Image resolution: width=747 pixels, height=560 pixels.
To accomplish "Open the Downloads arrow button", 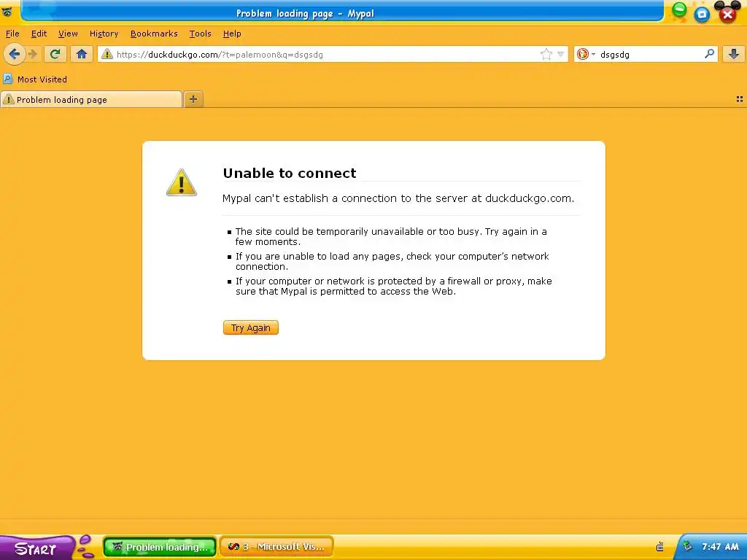I will point(734,54).
